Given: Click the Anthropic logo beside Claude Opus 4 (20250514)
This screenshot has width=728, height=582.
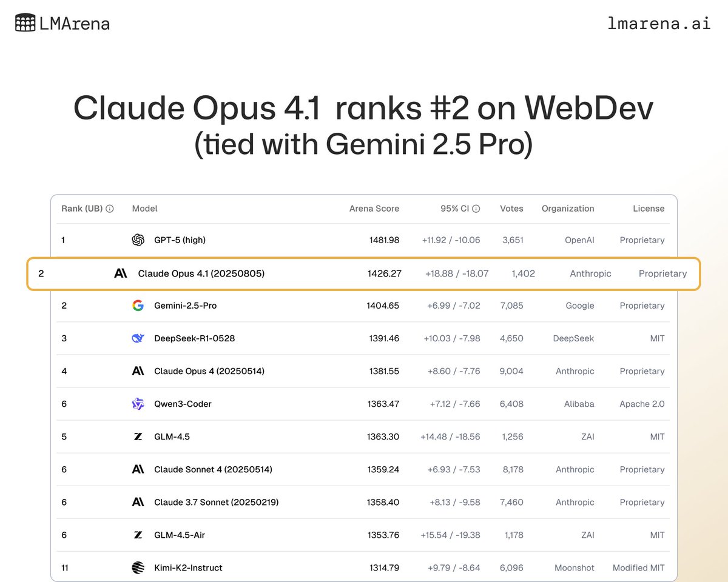Looking at the screenshot, I should click(x=138, y=371).
